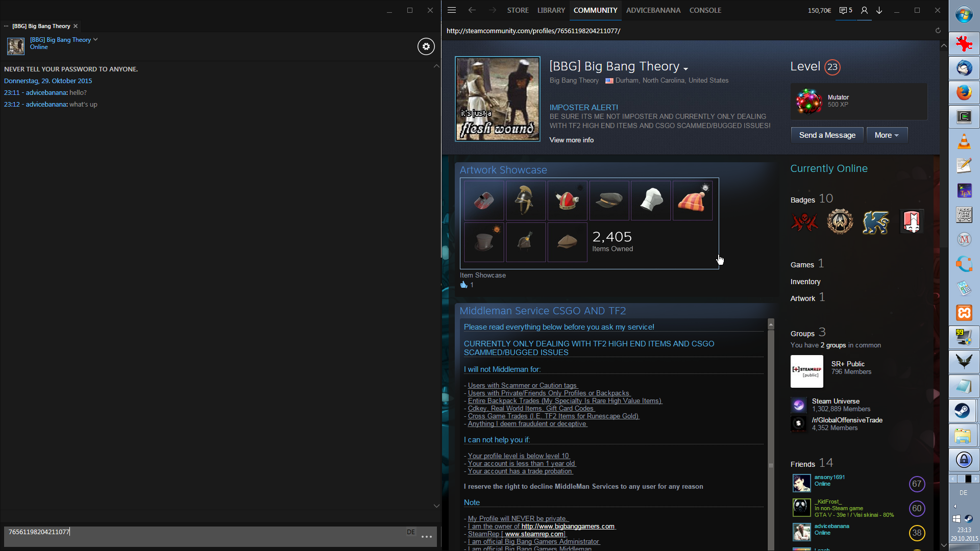This screenshot has height=551, width=980.
Task: Open Firefox from the taskbar
Action: [964, 92]
